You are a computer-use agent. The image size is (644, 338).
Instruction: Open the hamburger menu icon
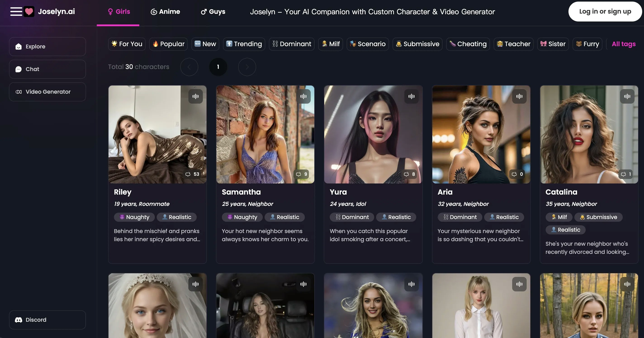[x=16, y=12]
